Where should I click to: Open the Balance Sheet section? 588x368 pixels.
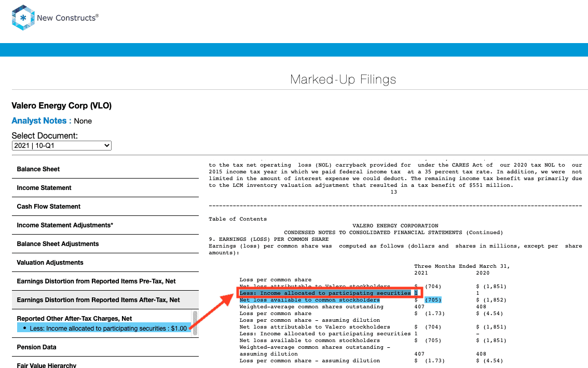105,169
